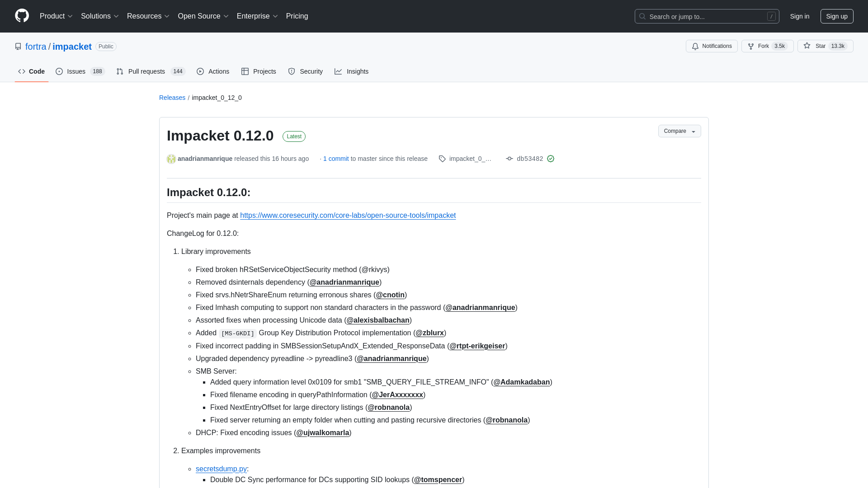Click the repository book icon beside fortra
868x488 pixels.
tap(18, 47)
